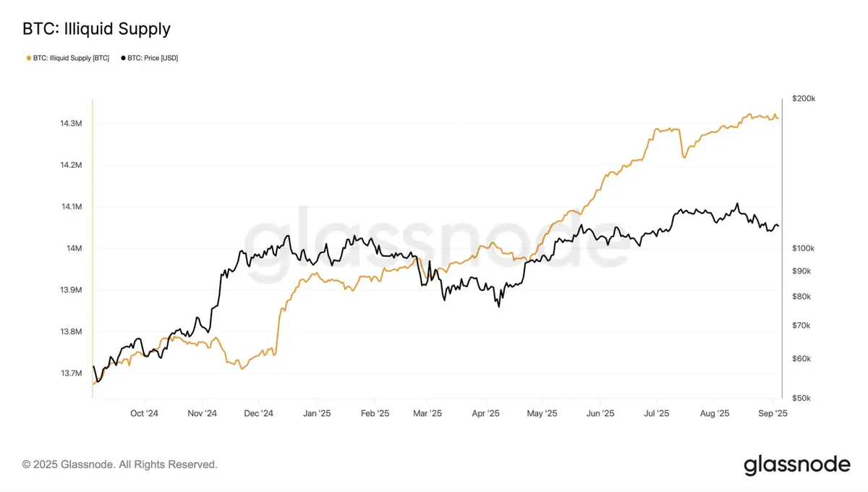Click the $100k right axis label
868x492 pixels.
[804, 249]
